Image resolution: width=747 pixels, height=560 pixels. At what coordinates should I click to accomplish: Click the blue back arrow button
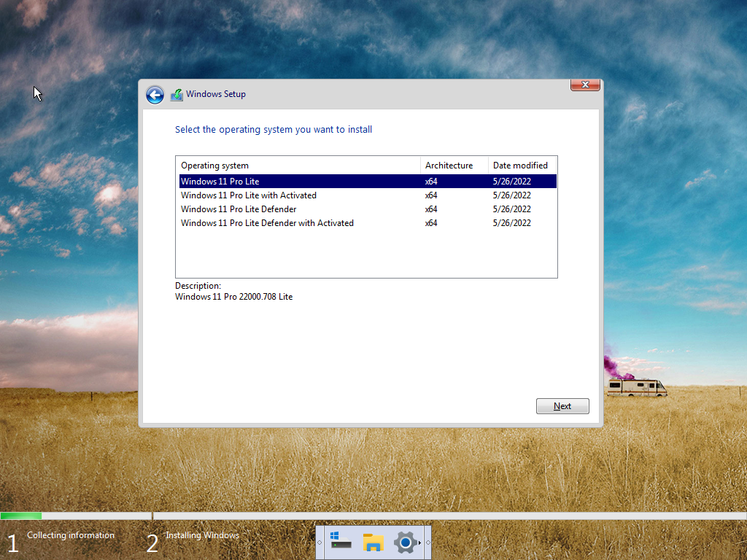[x=155, y=95]
